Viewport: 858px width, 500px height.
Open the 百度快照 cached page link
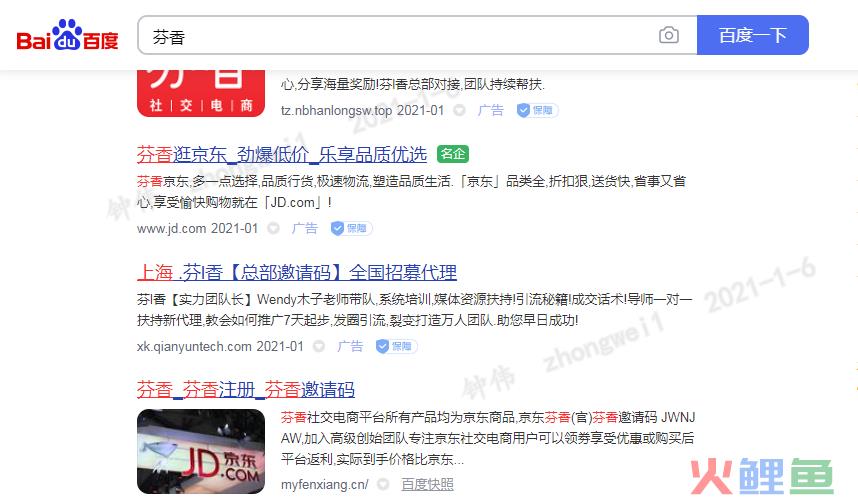(427, 485)
